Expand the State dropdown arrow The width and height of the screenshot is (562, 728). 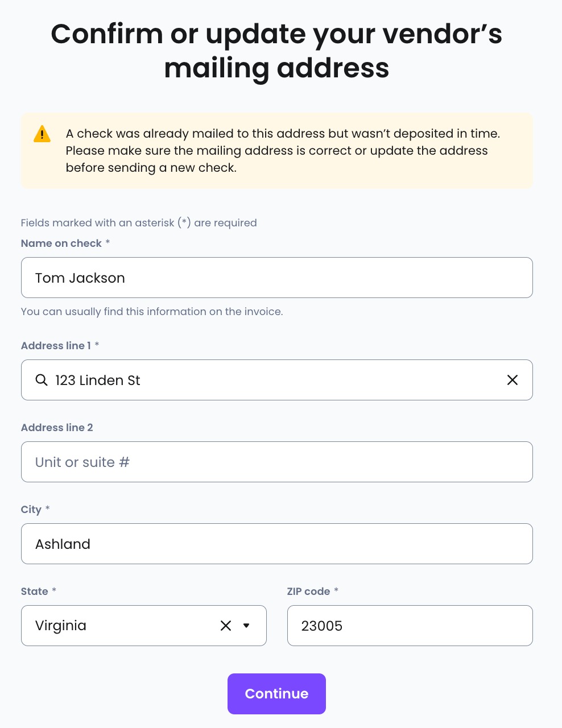(246, 626)
